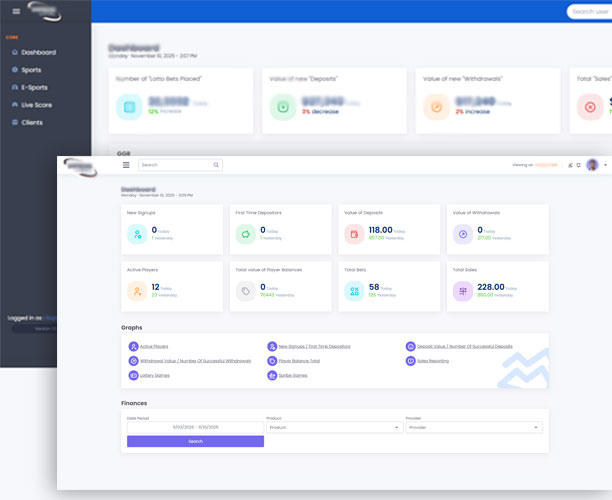The width and height of the screenshot is (612, 500).
Task: Click the hamburger menu icon in dark sidebar
Action: (16, 12)
